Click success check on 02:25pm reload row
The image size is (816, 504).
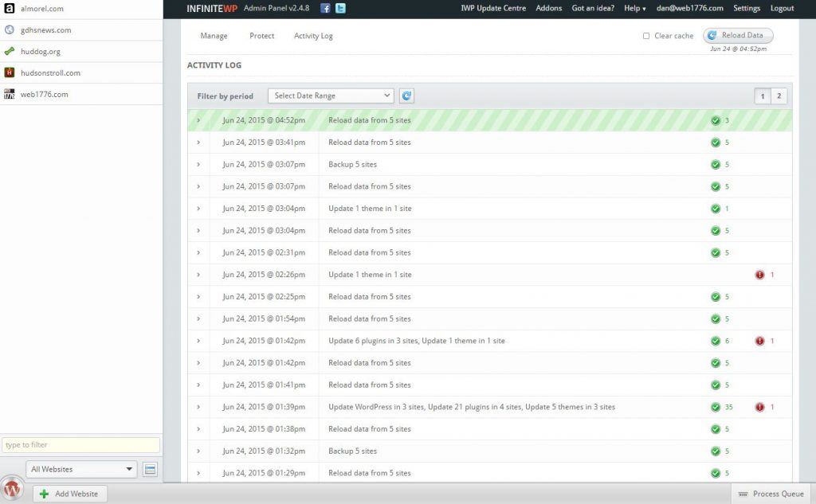(716, 297)
